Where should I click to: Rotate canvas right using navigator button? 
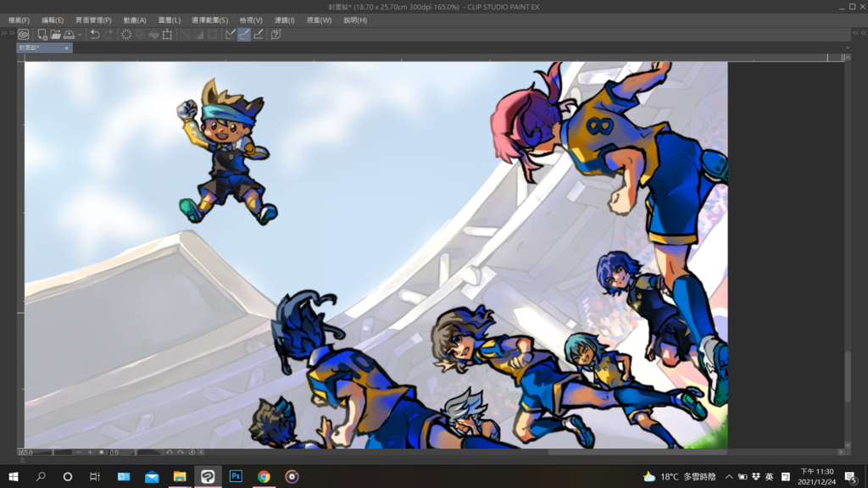pos(181,452)
